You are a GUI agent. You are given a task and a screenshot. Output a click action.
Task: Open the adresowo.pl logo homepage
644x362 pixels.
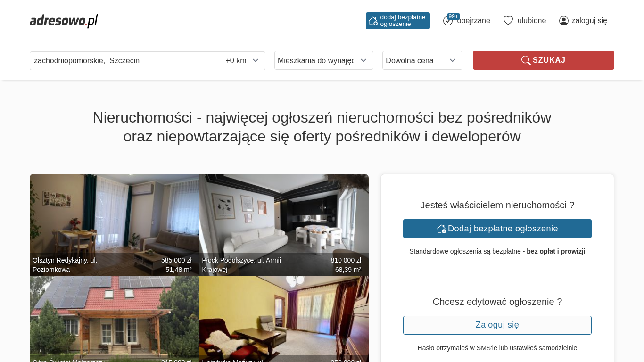(64, 21)
